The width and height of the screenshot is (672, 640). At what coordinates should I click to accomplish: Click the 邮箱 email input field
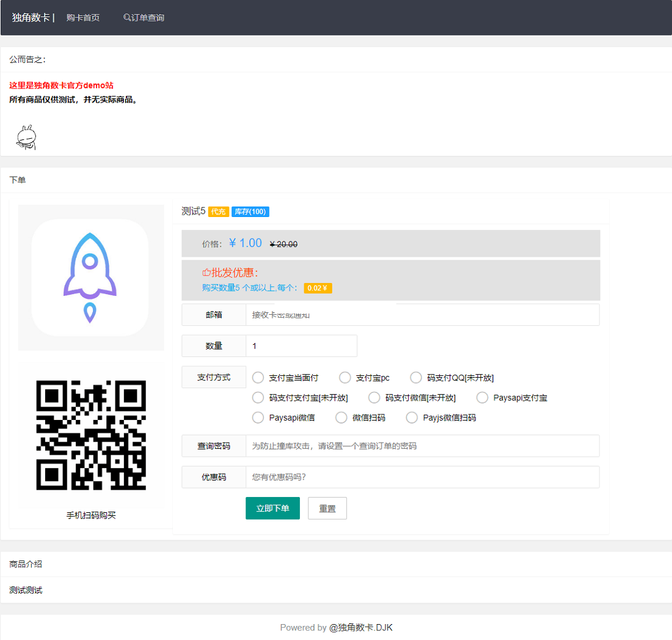422,314
